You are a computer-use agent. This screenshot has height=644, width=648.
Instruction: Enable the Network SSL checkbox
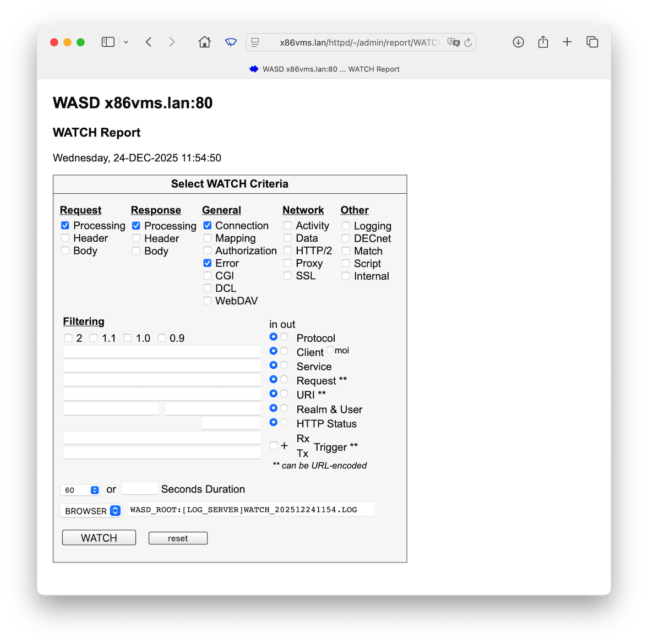click(x=288, y=276)
